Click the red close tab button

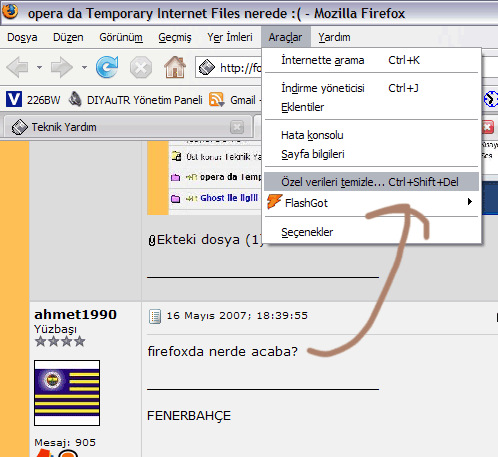coord(488,127)
